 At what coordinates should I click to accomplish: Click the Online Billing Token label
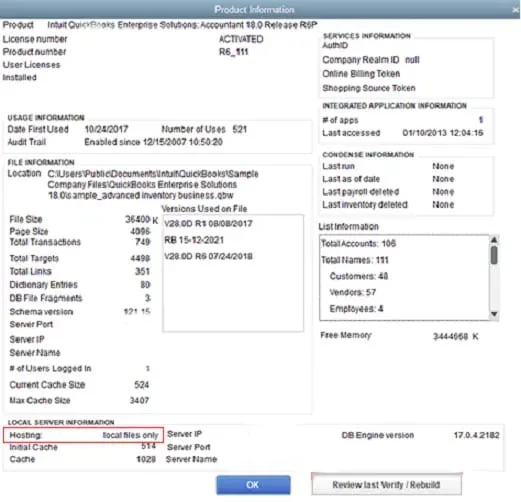pyautogui.click(x=361, y=74)
